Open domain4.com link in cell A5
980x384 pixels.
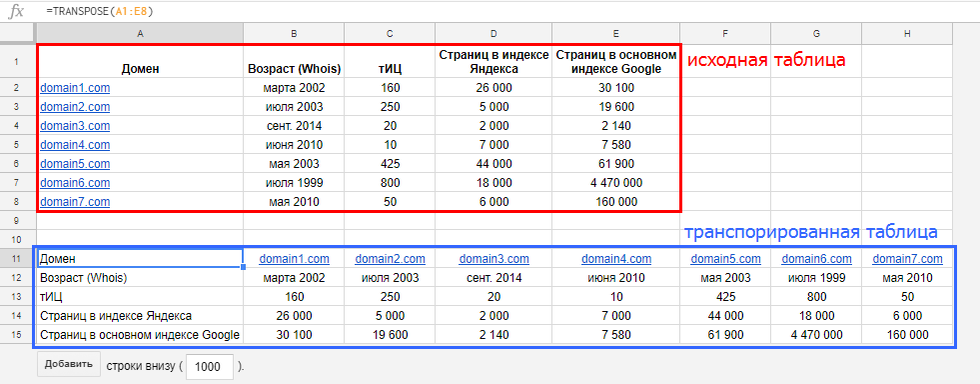[x=75, y=145]
